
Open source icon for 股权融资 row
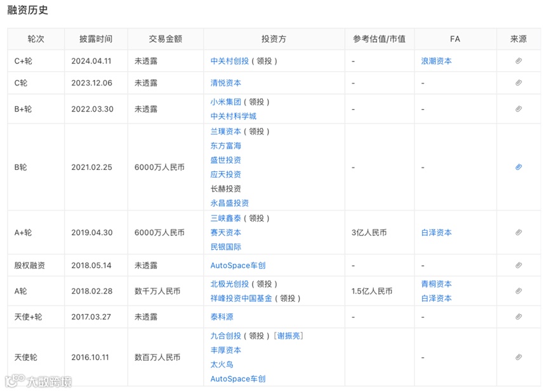coord(519,265)
